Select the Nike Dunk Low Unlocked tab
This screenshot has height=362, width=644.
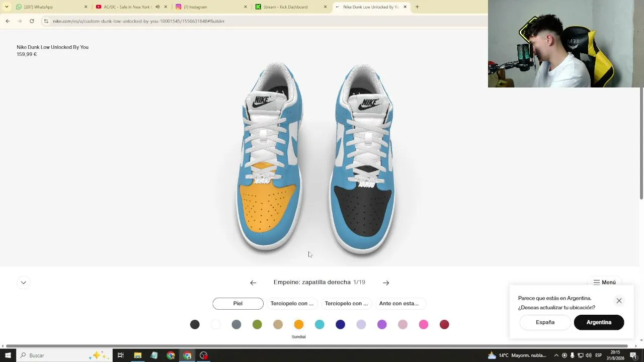point(371,7)
